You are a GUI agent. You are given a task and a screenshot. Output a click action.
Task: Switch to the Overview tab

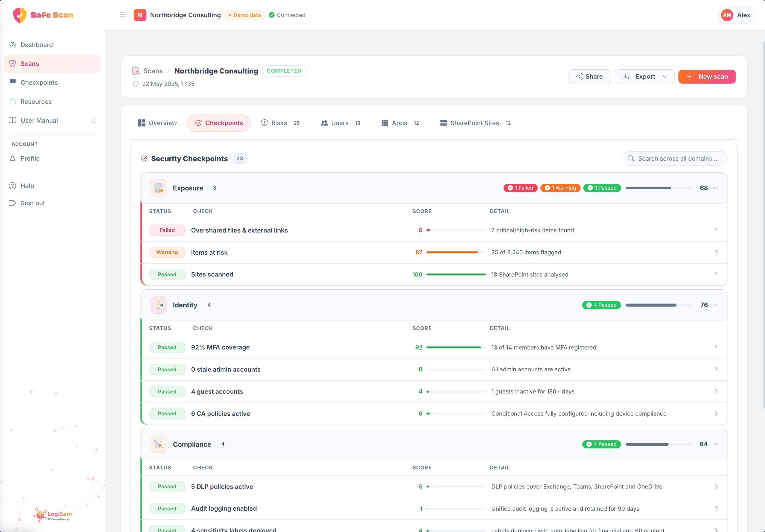(x=157, y=123)
